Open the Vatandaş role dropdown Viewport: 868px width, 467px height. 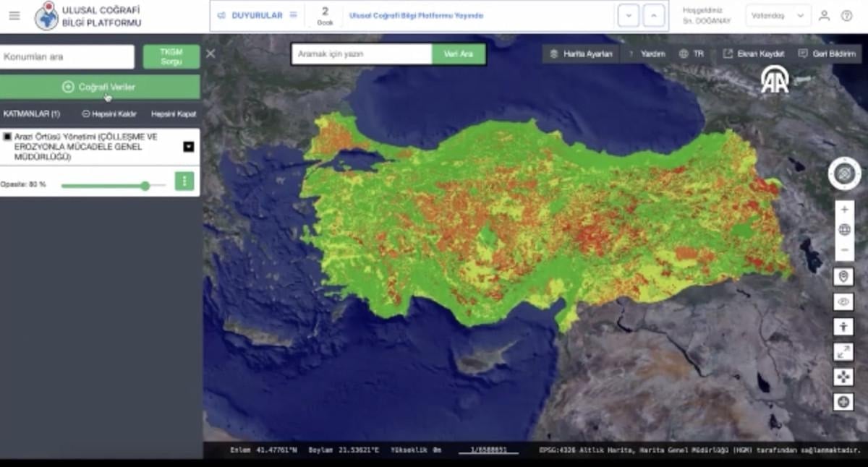[x=778, y=16]
